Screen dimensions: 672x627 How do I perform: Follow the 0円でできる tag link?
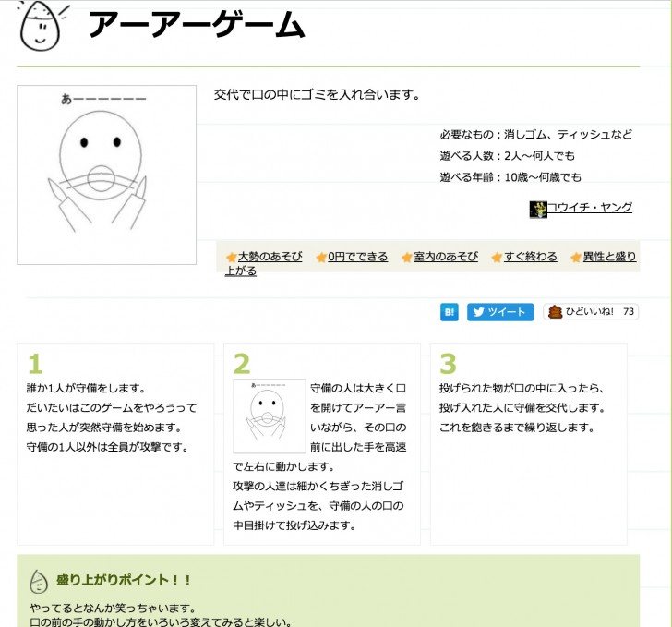tap(358, 257)
